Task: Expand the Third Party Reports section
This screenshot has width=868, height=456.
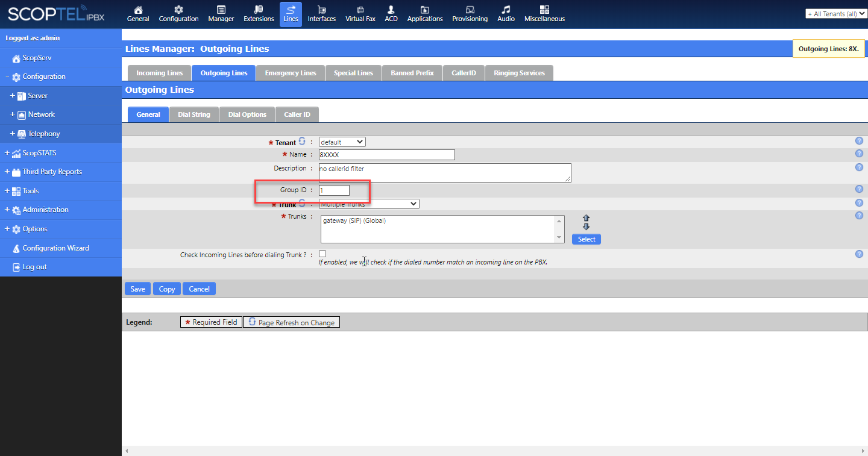Action: (x=7, y=172)
